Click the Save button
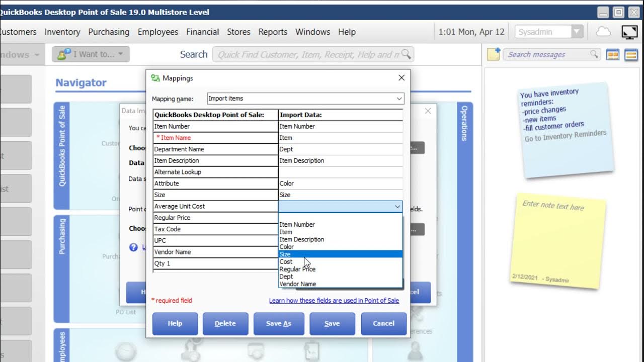644x362 pixels. tap(332, 323)
